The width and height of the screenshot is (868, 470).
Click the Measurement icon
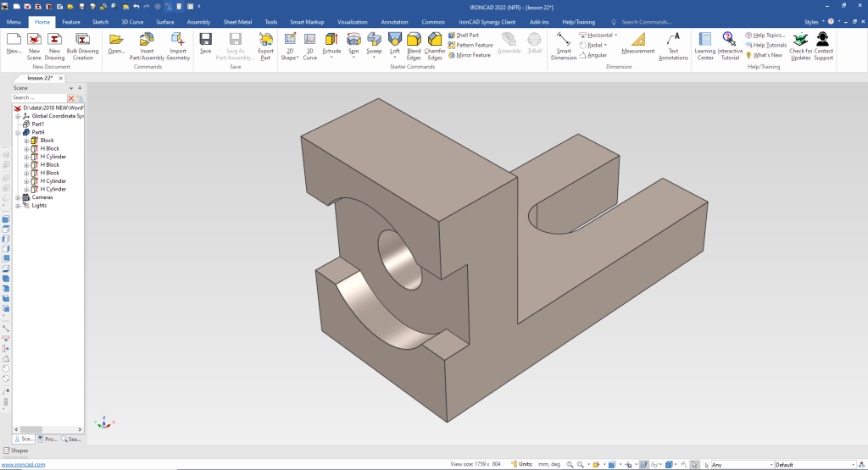click(637, 39)
